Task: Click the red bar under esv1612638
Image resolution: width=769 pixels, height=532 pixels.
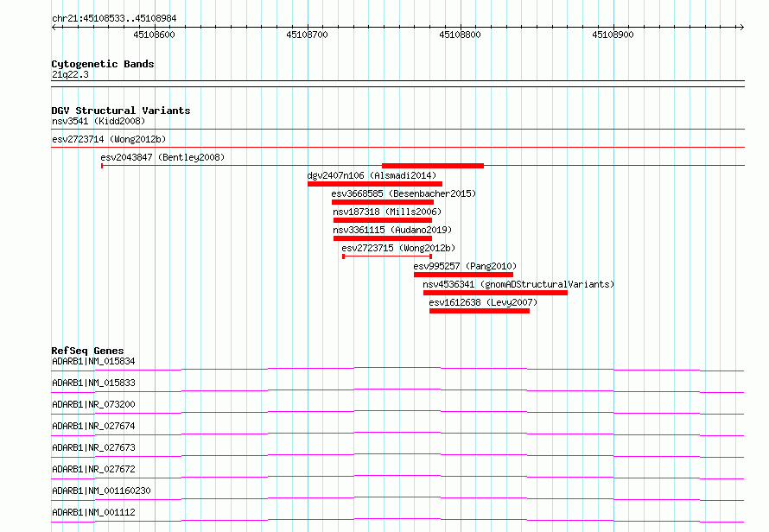Action: (x=480, y=311)
